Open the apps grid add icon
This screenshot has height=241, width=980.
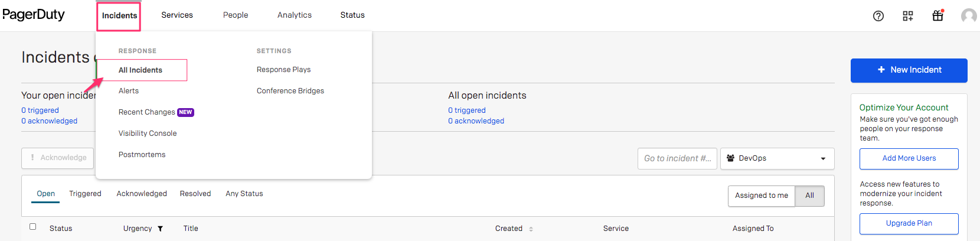tap(908, 16)
